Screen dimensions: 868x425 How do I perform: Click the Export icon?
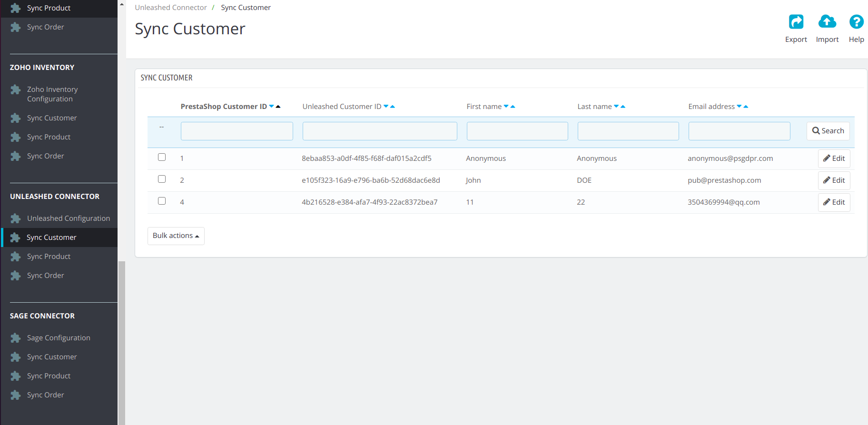pos(796,22)
